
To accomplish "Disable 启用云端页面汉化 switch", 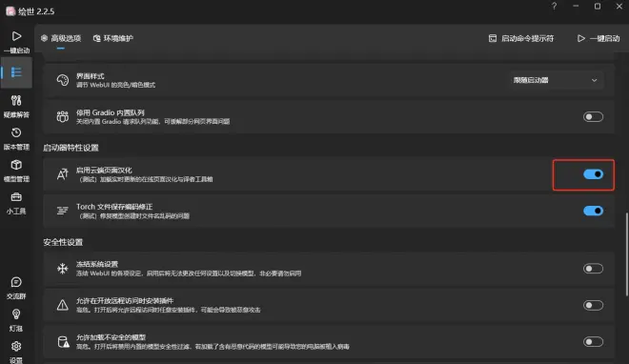I will point(593,174).
